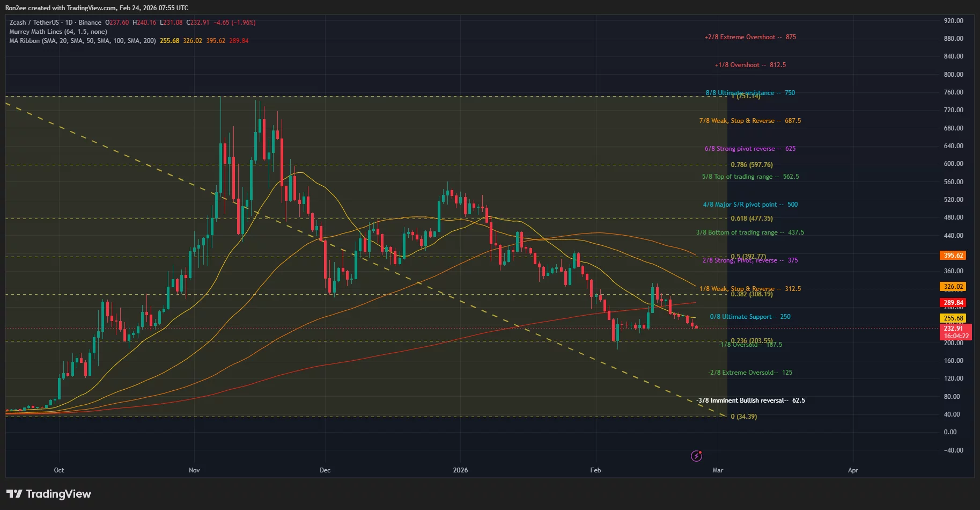
Task: Click the purple lightning quick-action icon on chart
Action: pyautogui.click(x=696, y=456)
